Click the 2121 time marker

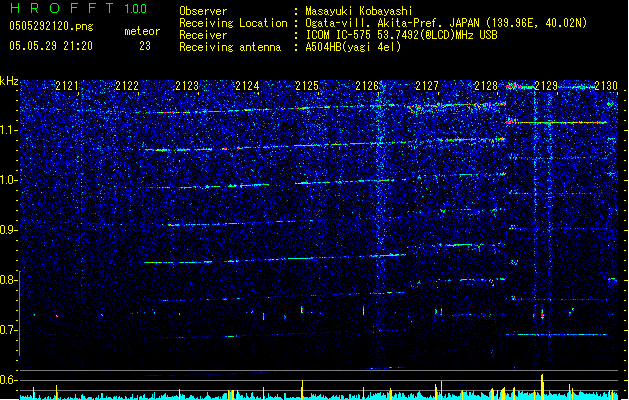click(x=67, y=86)
